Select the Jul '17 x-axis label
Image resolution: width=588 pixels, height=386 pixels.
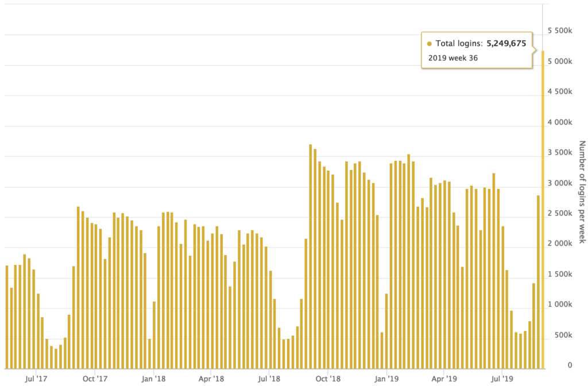[37, 378]
